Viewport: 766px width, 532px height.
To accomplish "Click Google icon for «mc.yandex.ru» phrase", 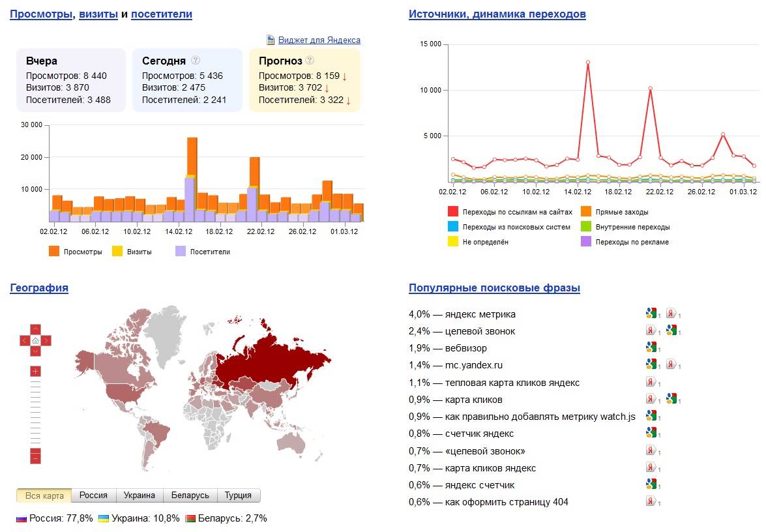I will (651, 364).
